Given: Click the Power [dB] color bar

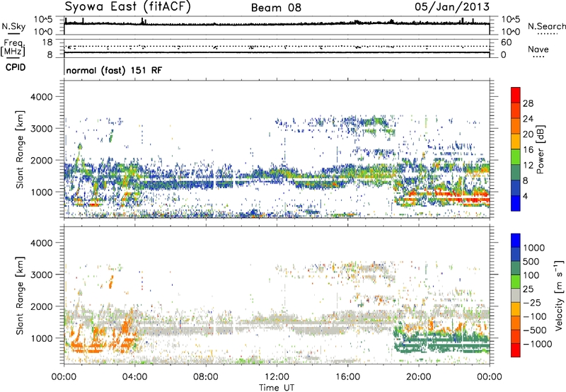Looking at the screenshot, I should click(x=516, y=149).
